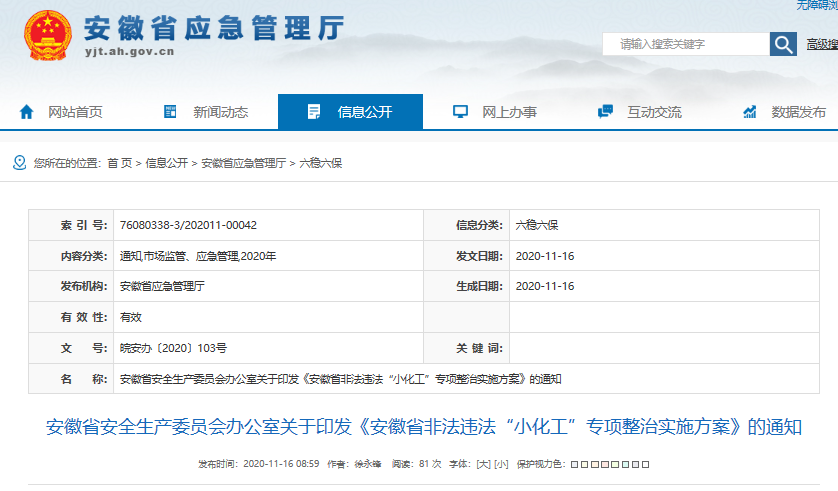Viewport: 838px width, 491px height.
Task: Click the news icon beside 新闻动态
Action: point(170,112)
